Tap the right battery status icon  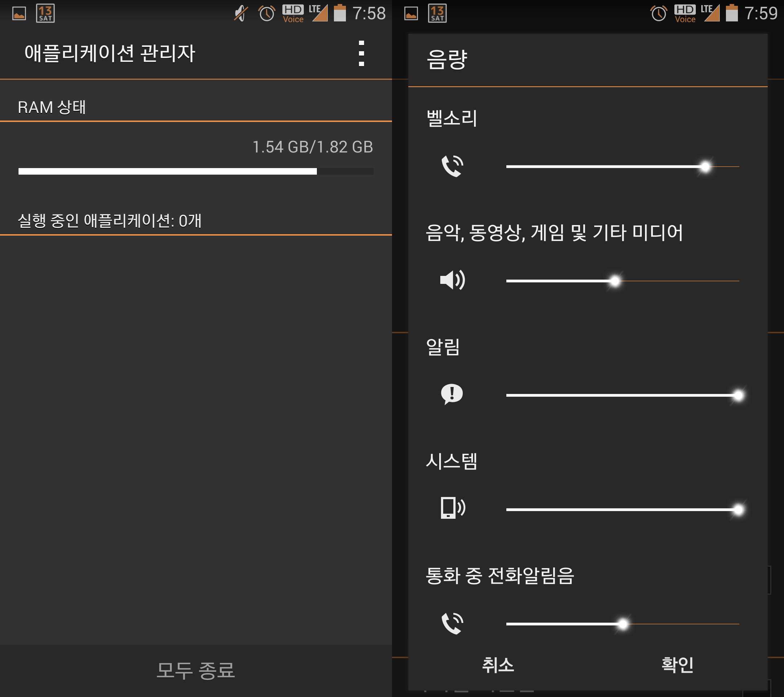click(x=731, y=14)
